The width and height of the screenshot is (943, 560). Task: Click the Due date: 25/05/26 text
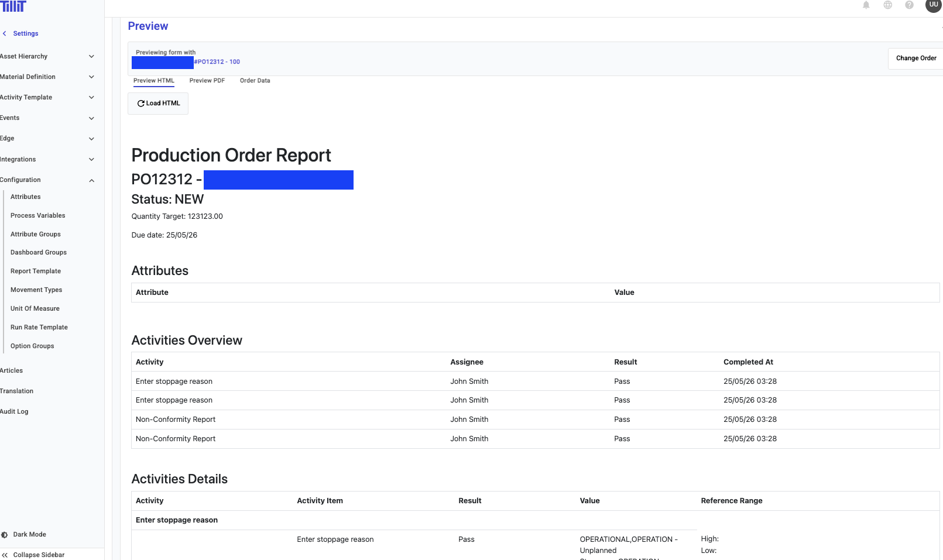point(164,235)
